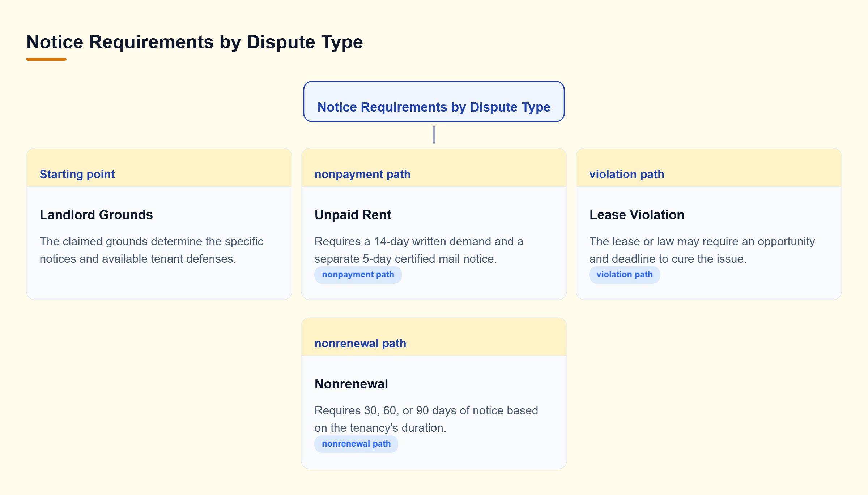Click the 'nonrenewal path' pill tag

coord(356,444)
